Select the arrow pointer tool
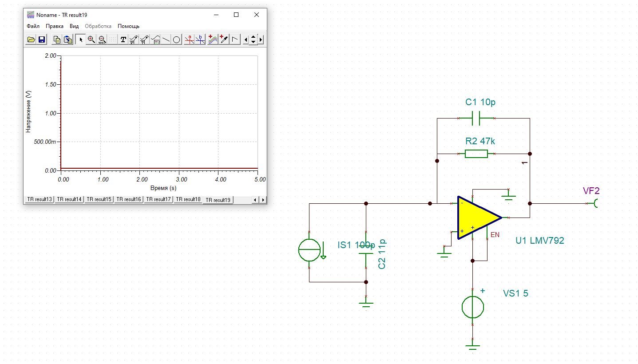638x364 pixels. coord(81,40)
